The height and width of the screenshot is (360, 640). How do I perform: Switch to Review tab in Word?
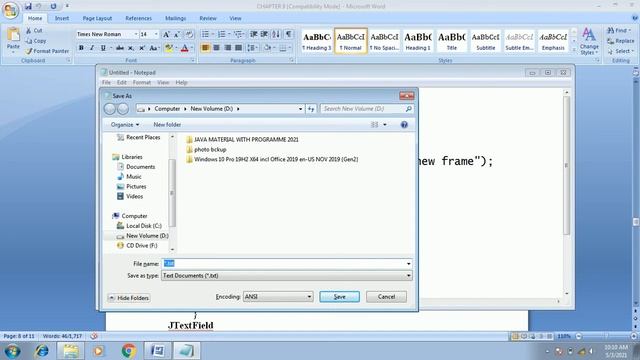[208, 18]
